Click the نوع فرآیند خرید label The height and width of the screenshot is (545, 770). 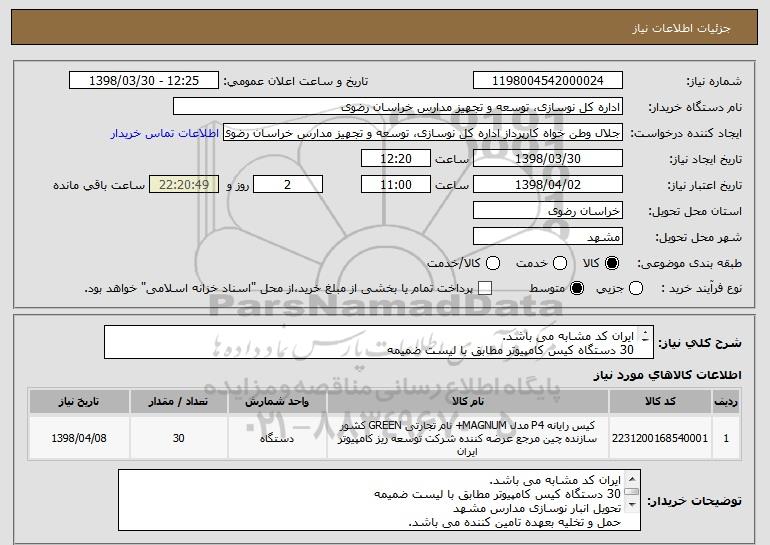[701, 289]
